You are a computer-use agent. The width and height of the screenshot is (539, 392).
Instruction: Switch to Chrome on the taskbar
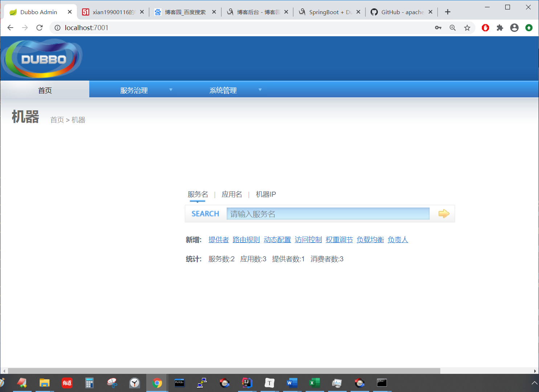point(157,383)
